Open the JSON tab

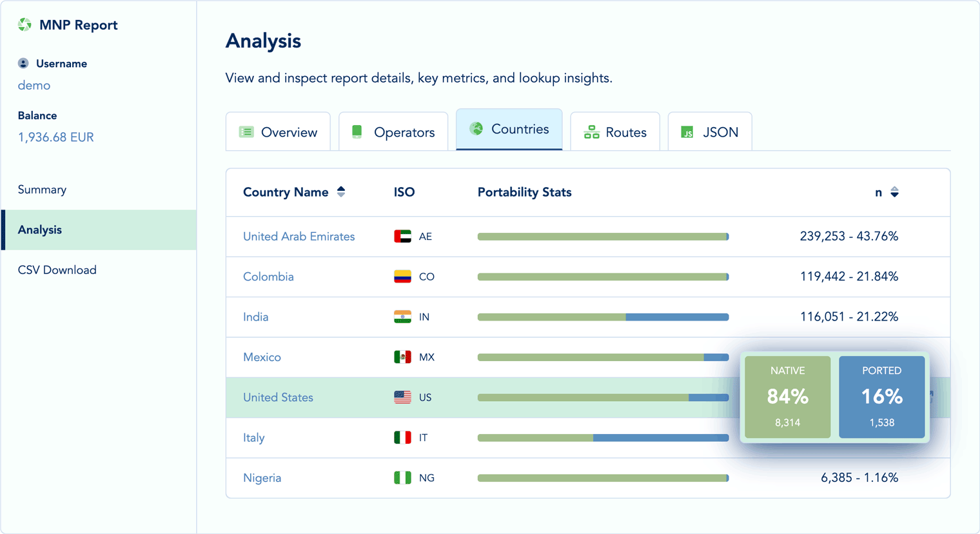(710, 132)
